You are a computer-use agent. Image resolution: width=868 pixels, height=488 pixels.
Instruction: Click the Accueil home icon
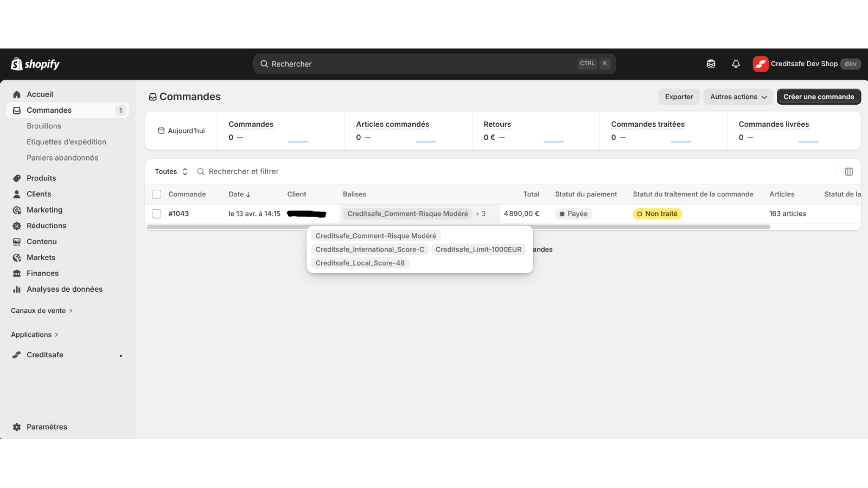(x=17, y=94)
